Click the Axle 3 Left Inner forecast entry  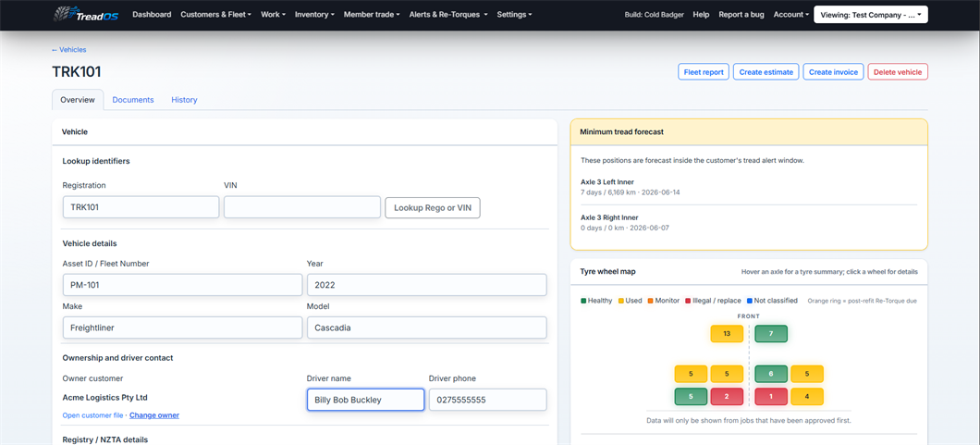tap(749, 187)
